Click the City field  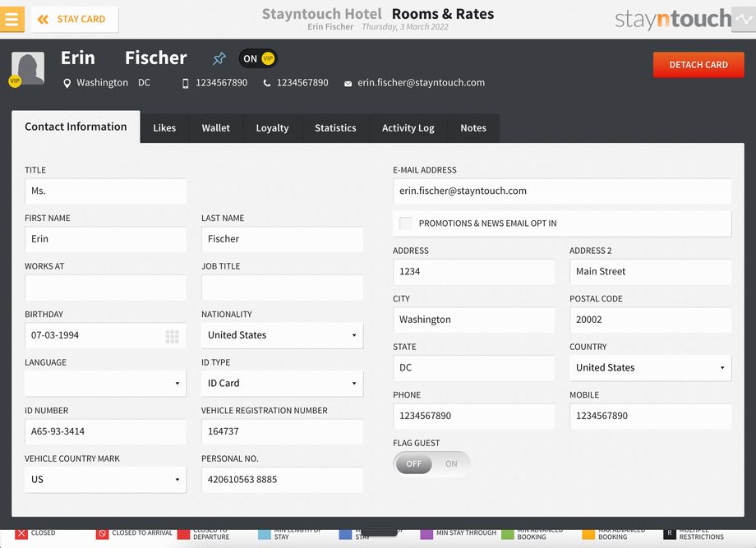(x=473, y=320)
